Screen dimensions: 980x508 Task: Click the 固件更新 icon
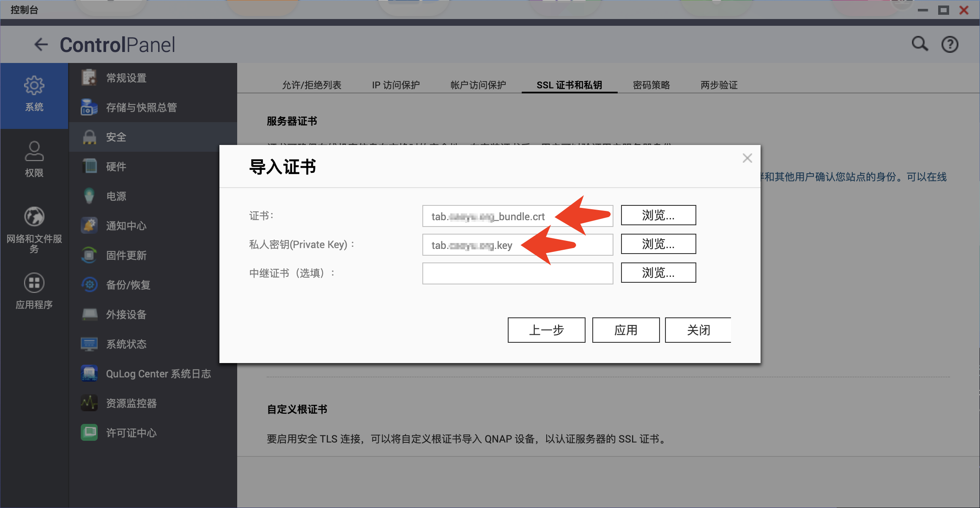click(89, 255)
